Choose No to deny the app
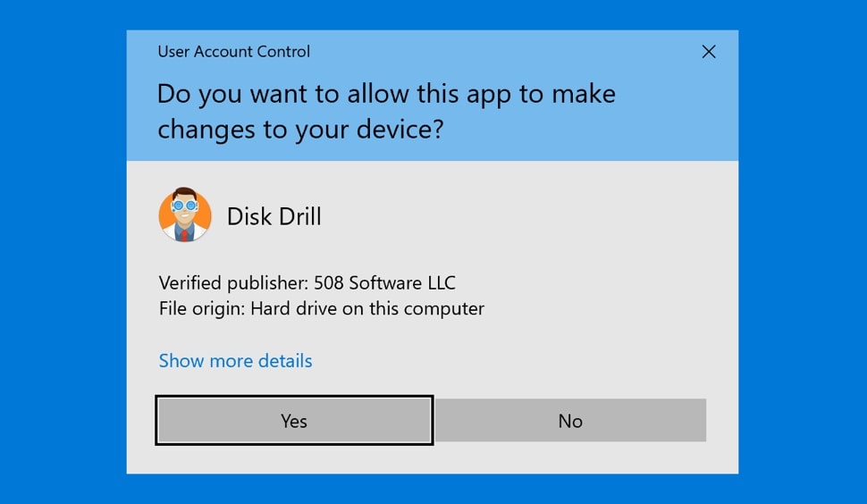This screenshot has height=504, width=867. coord(570,421)
